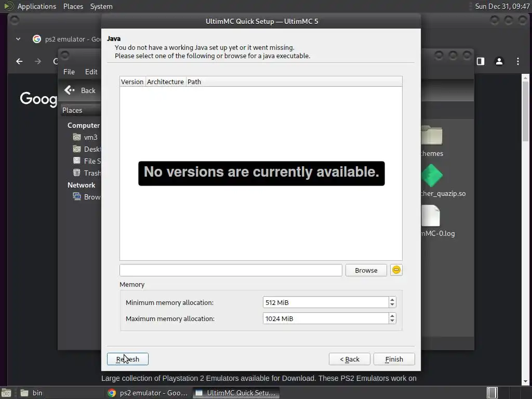Increase minimum memory allocation value

[x=393, y=300]
